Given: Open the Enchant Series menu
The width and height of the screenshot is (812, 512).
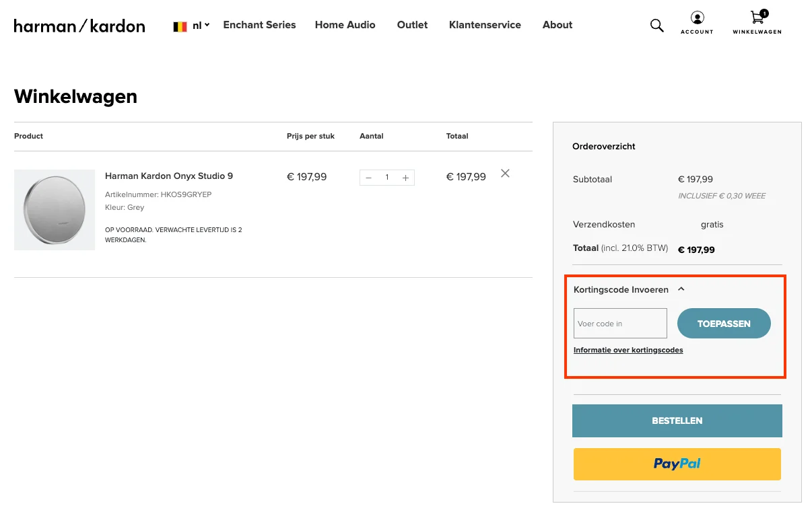Looking at the screenshot, I should tap(259, 25).
